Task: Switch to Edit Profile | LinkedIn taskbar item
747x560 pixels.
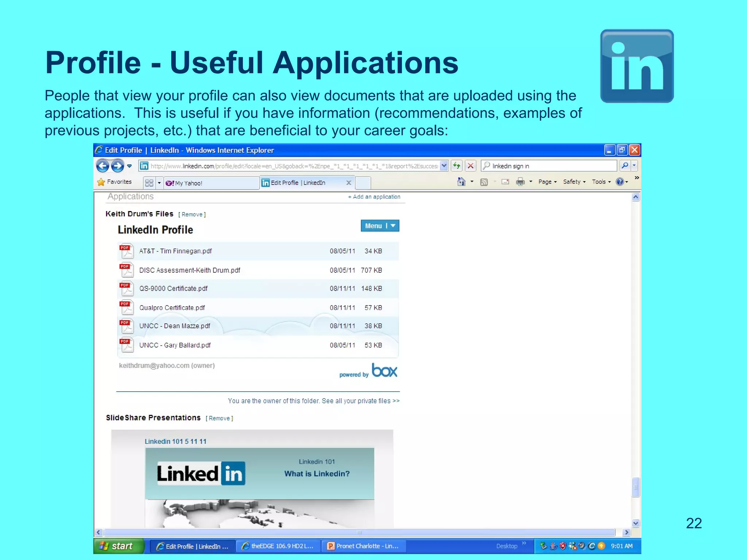Action: coord(192,546)
